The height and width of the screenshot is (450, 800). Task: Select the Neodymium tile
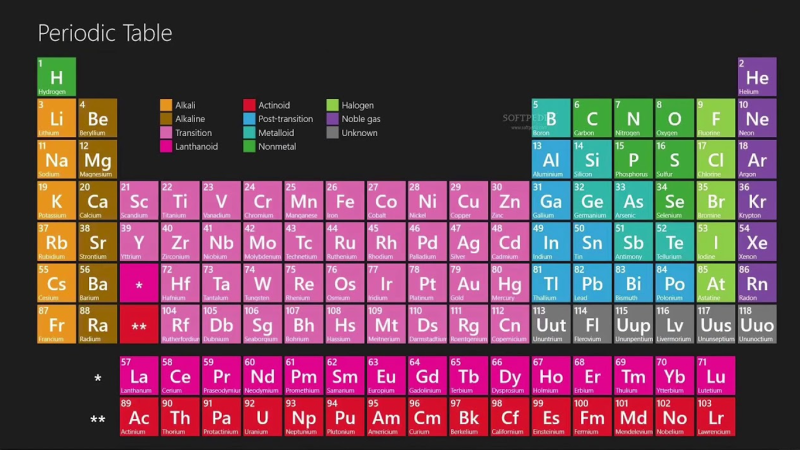[262, 376]
